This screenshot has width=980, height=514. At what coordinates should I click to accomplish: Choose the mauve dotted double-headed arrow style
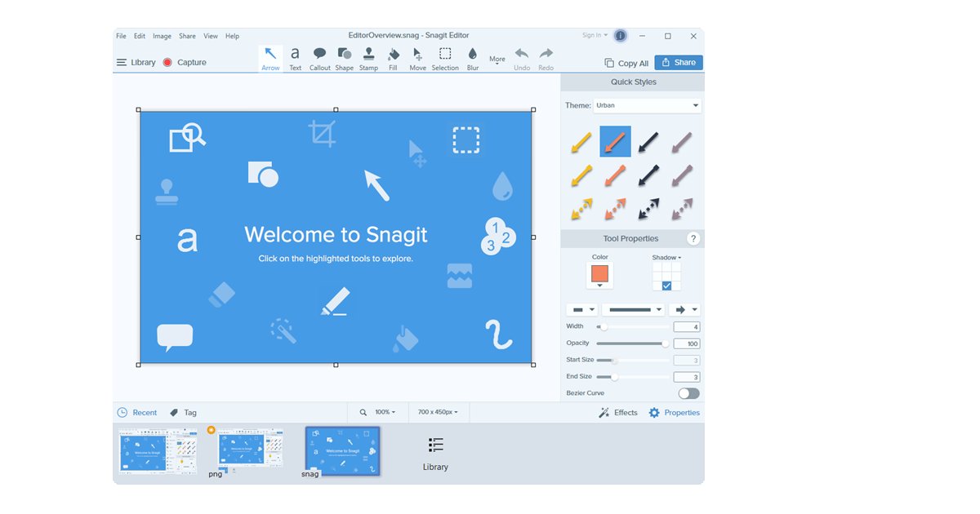681,210
